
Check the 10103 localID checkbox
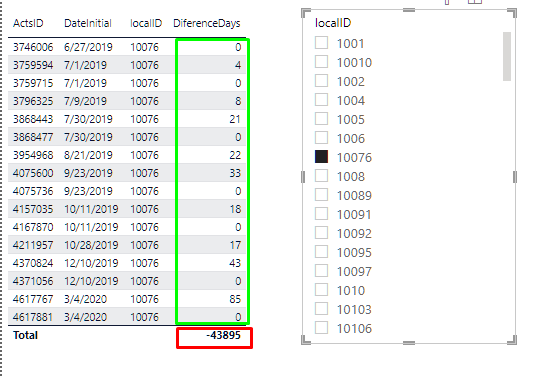point(321,309)
